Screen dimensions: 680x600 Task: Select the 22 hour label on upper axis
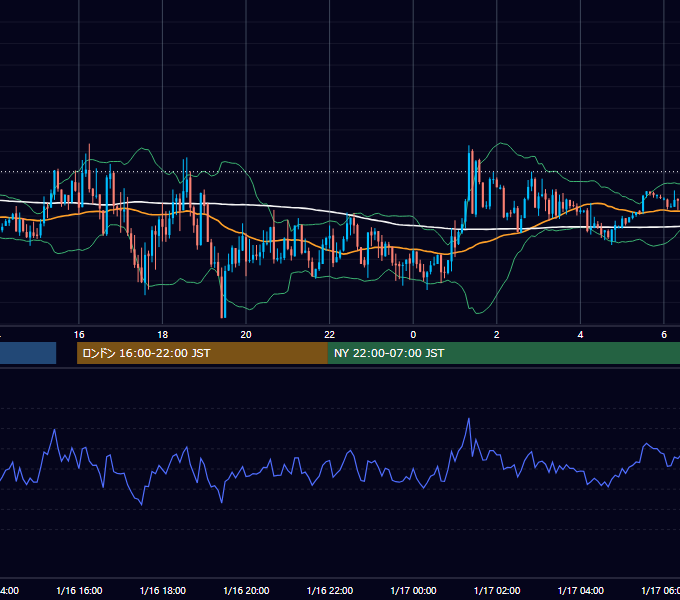[330, 335]
